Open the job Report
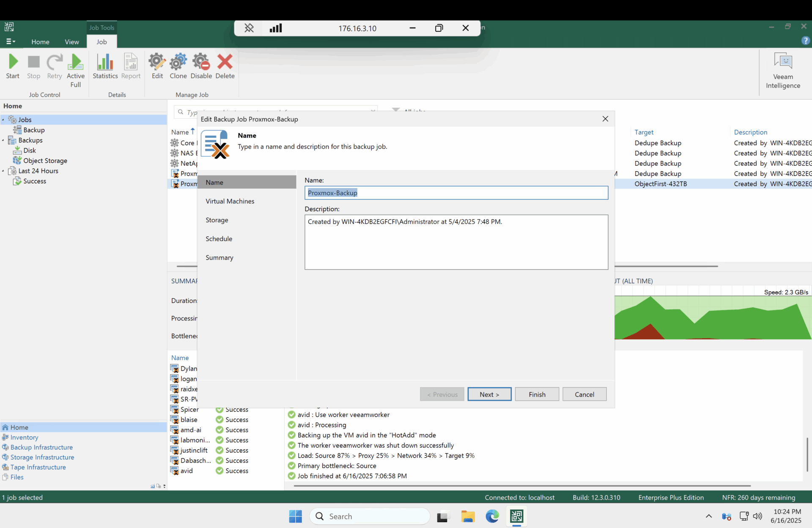This screenshot has width=812, height=528. (131, 66)
